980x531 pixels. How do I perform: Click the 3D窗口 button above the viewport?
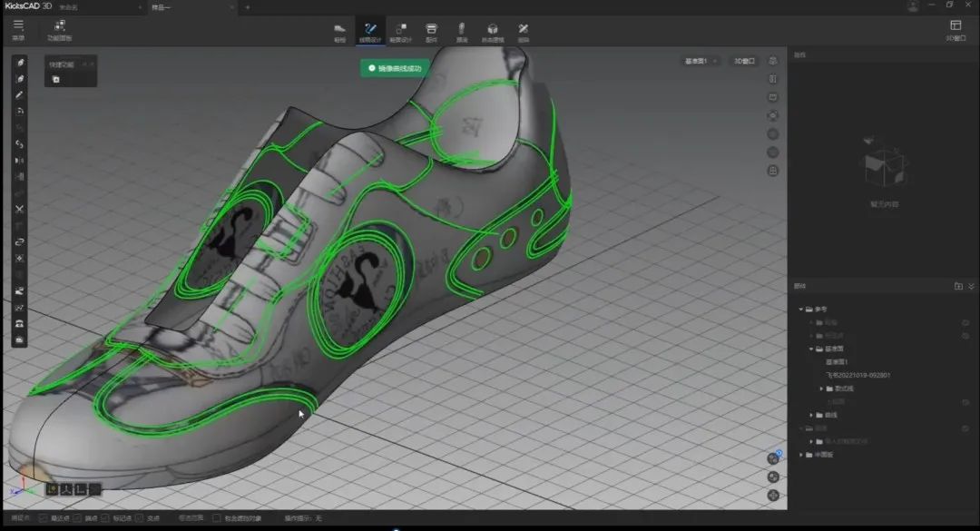744,61
